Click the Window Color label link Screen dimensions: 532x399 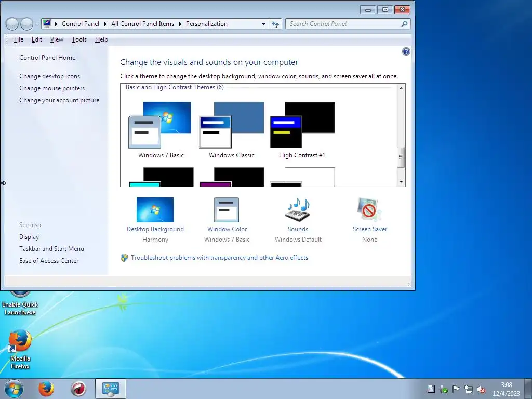point(227,229)
